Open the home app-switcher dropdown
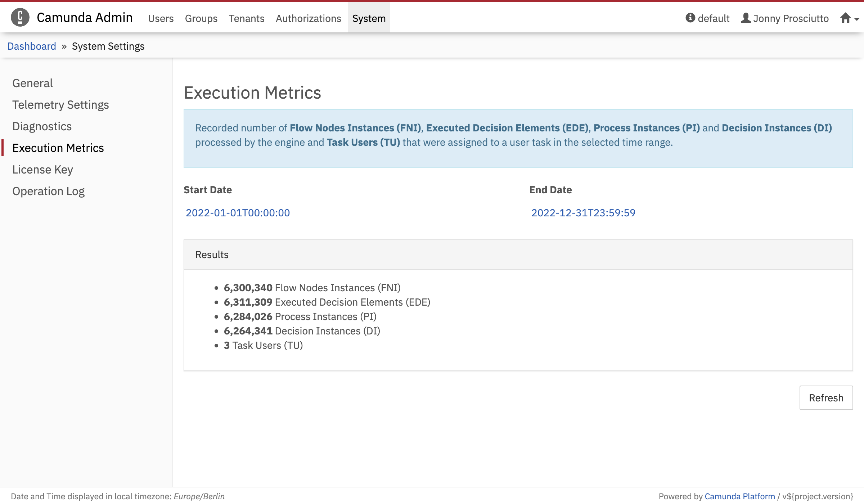 [x=850, y=18]
